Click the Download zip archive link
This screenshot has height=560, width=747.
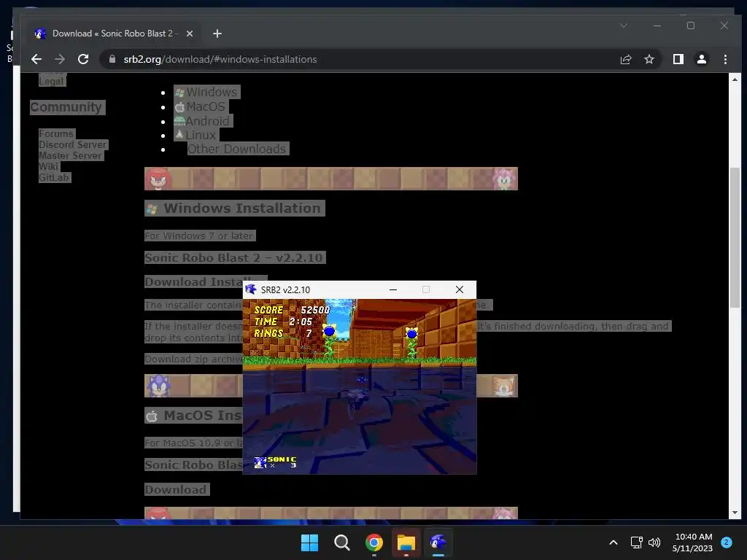(x=193, y=359)
